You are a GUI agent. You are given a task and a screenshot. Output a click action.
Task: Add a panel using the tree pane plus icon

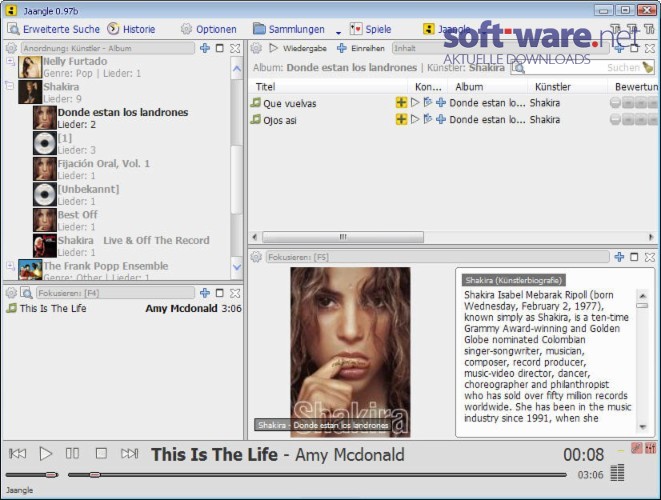[205, 48]
